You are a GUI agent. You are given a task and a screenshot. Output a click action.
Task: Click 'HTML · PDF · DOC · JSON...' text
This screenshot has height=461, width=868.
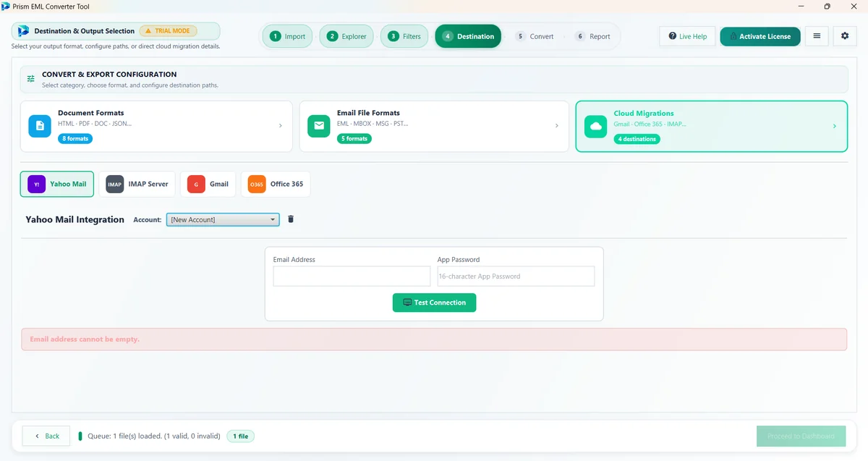(x=95, y=124)
